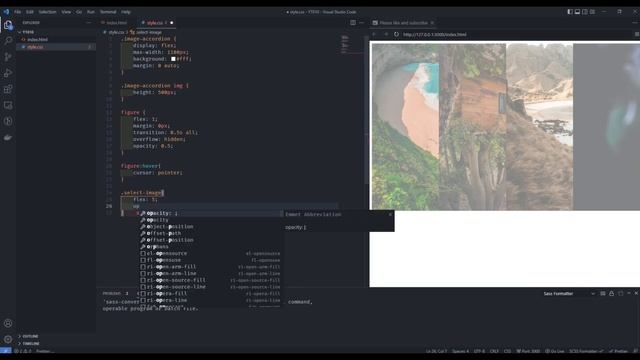Choose the 'offset-path' autocomplete suggestion

[211, 233]
